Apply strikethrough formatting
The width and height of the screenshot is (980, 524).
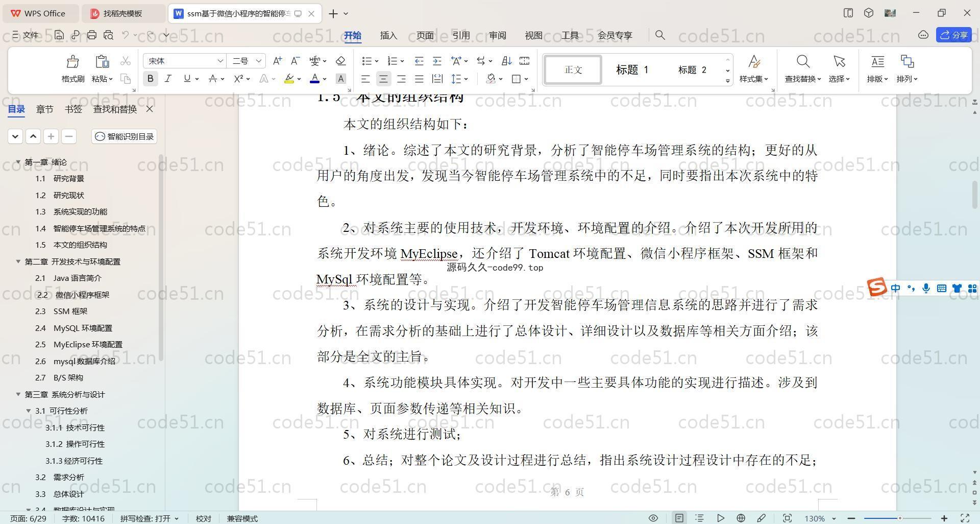coord(213,79)
